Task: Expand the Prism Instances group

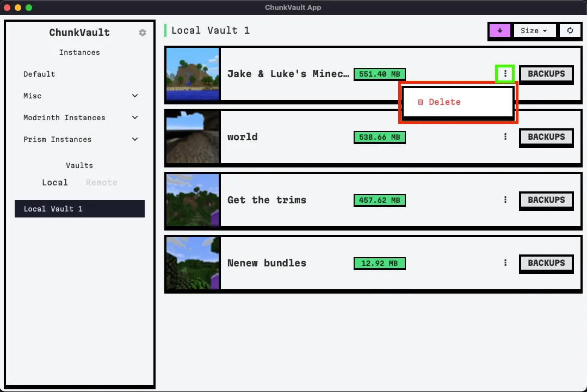Action: point(135,139)
